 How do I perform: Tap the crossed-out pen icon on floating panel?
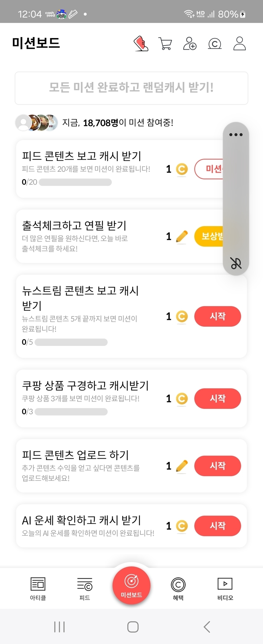pos(236,263)
